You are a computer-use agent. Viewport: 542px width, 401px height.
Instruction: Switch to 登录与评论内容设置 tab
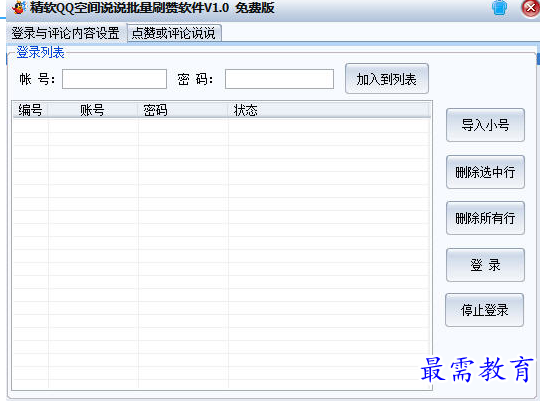[x=66, y=33]
